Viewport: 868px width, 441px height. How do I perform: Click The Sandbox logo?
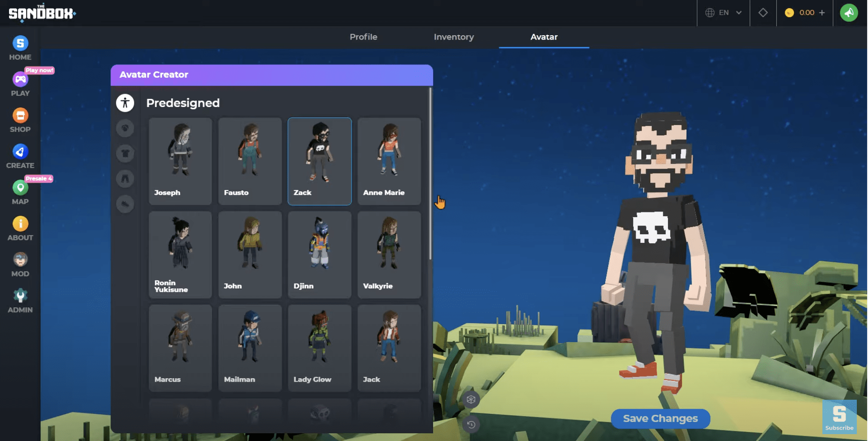[x=42, y=13]
